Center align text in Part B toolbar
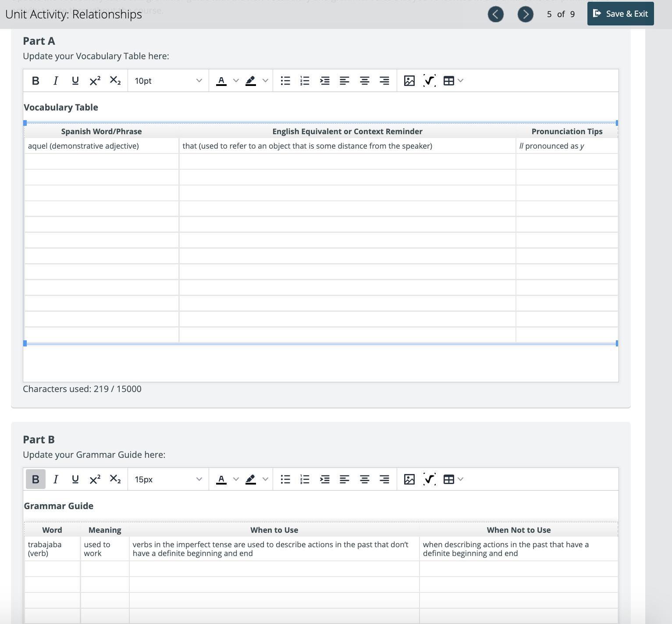Screen dimensions: 672x624 (364, 479)
